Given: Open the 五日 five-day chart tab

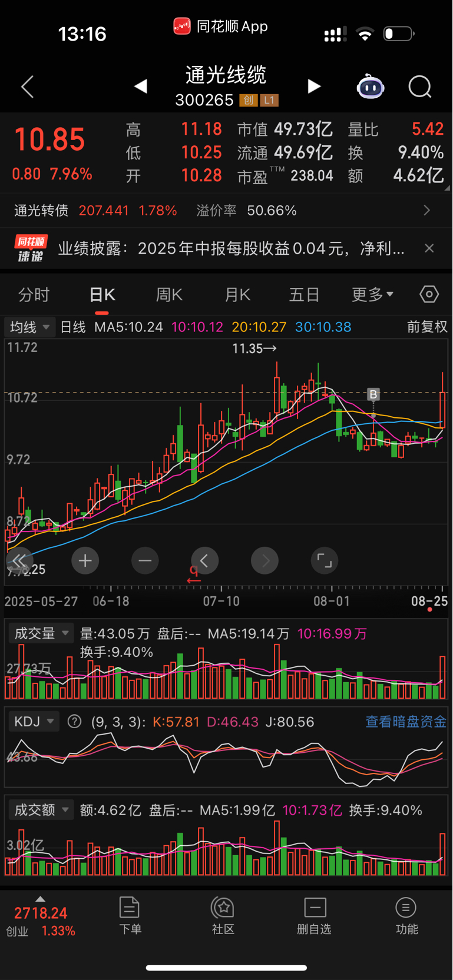Looking at the screenshot, I should 304,294.
